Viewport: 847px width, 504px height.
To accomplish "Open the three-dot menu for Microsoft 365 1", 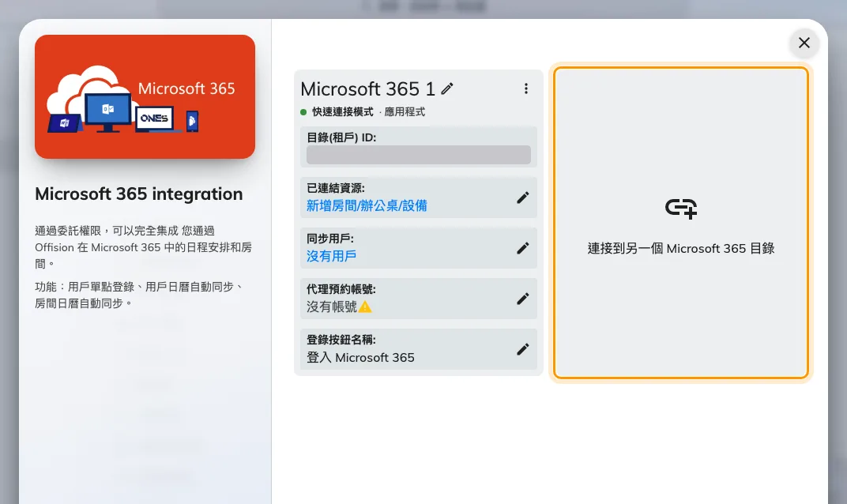I will (x=525, y=88).
